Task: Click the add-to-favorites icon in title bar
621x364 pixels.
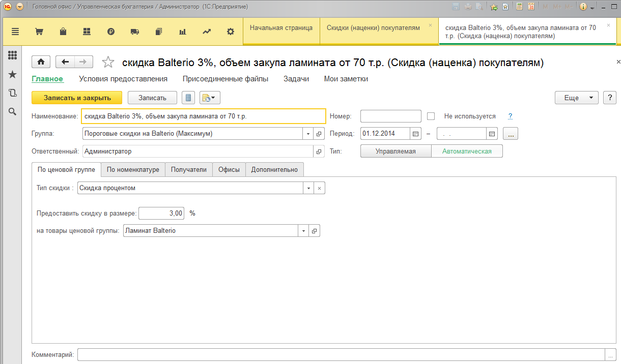Action: pos(494,7)
